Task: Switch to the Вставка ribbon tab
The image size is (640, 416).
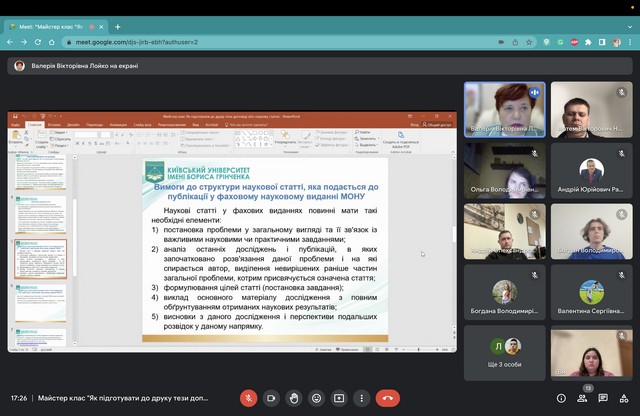Action: tap(54, 125)
